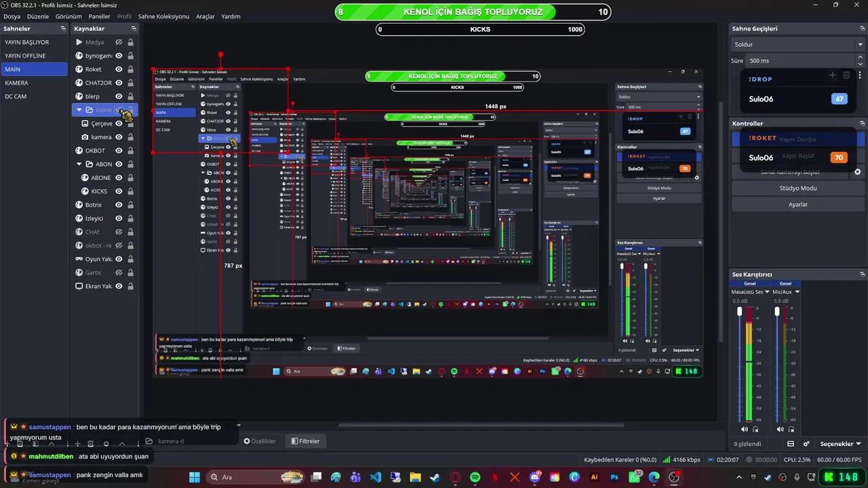Open the Yardım menu
The image size is (868, 488).
231,16
